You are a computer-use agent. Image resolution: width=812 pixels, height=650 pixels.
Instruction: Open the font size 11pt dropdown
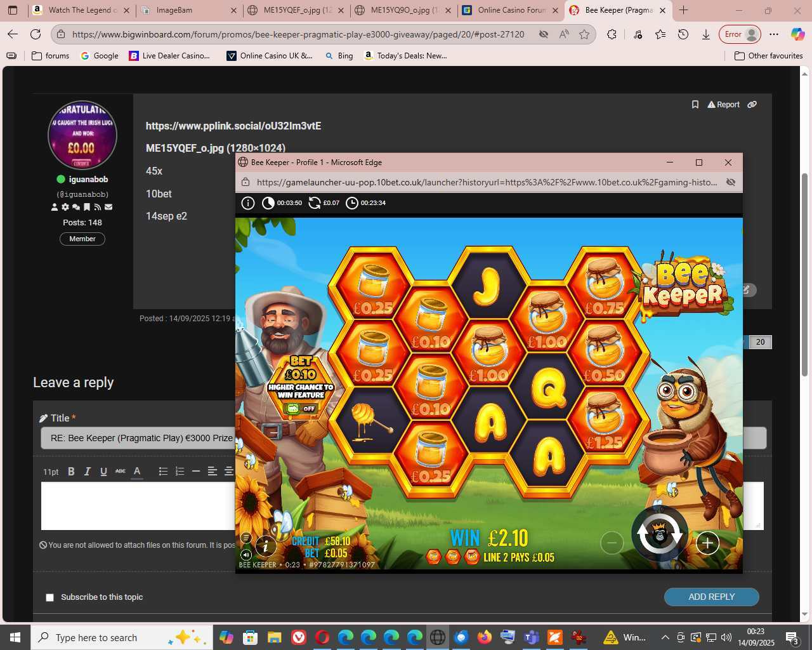click(x=51, y=472)
